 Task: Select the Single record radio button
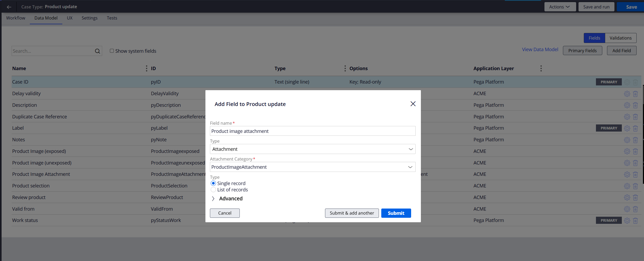(213, 183)
